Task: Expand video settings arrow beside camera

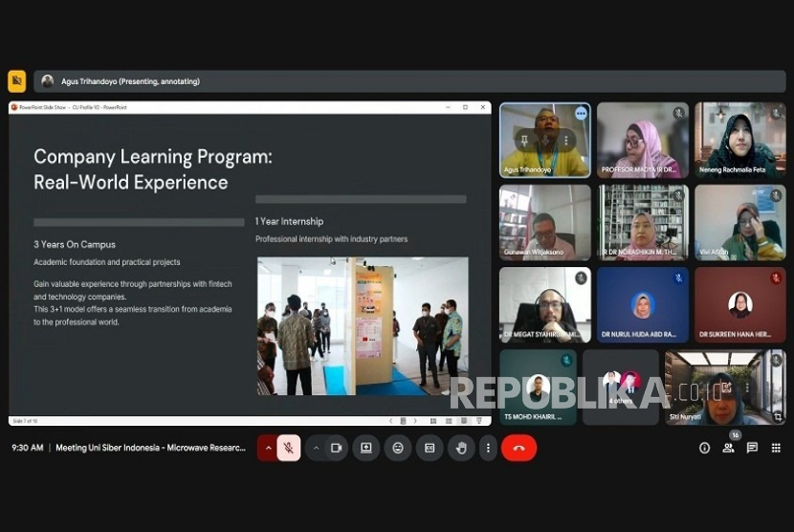Action: (316, 448)
